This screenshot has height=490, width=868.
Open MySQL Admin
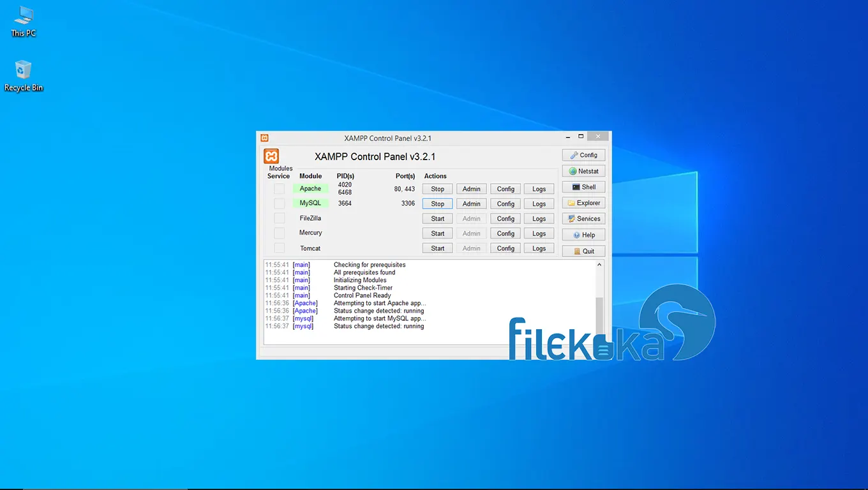(x=472, y=204)
